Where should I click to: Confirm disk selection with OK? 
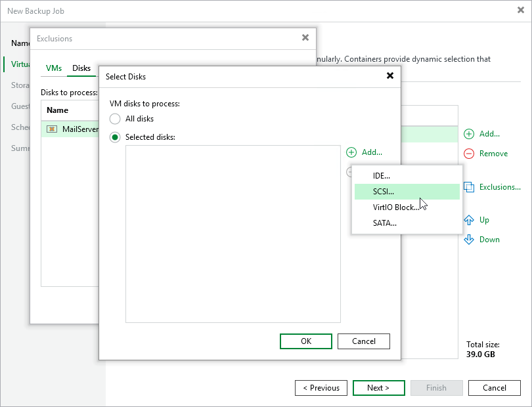tap(305, 341)
